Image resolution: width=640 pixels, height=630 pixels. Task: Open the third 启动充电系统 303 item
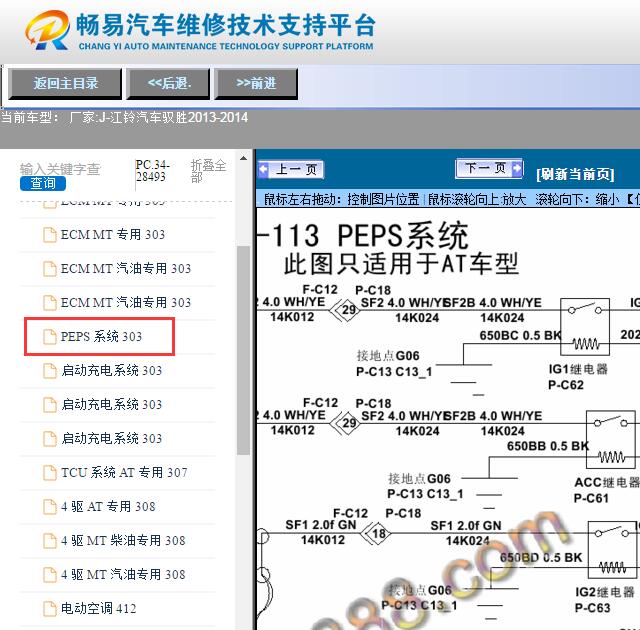point(111,439)
